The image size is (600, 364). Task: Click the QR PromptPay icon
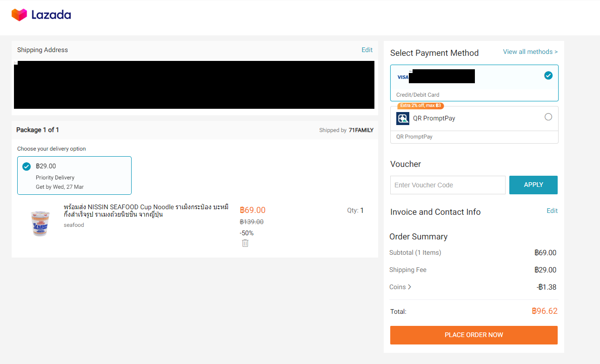click(x=403, y=119)
